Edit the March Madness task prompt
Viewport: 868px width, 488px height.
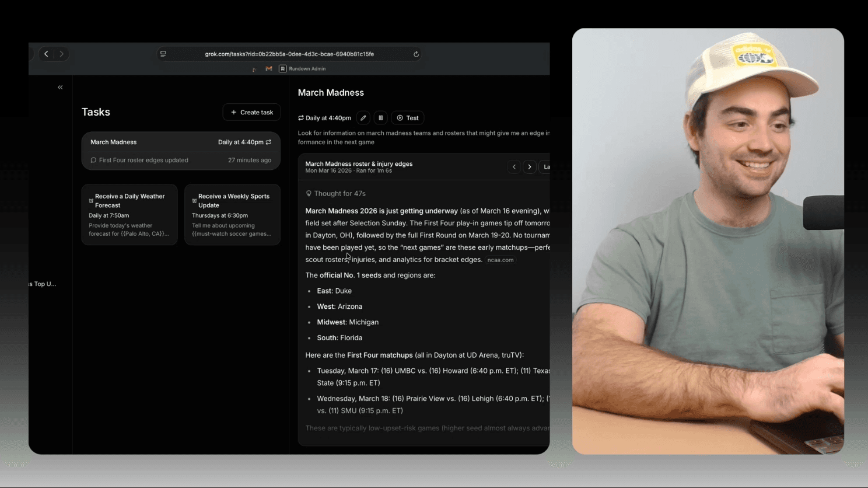(363, 117)
